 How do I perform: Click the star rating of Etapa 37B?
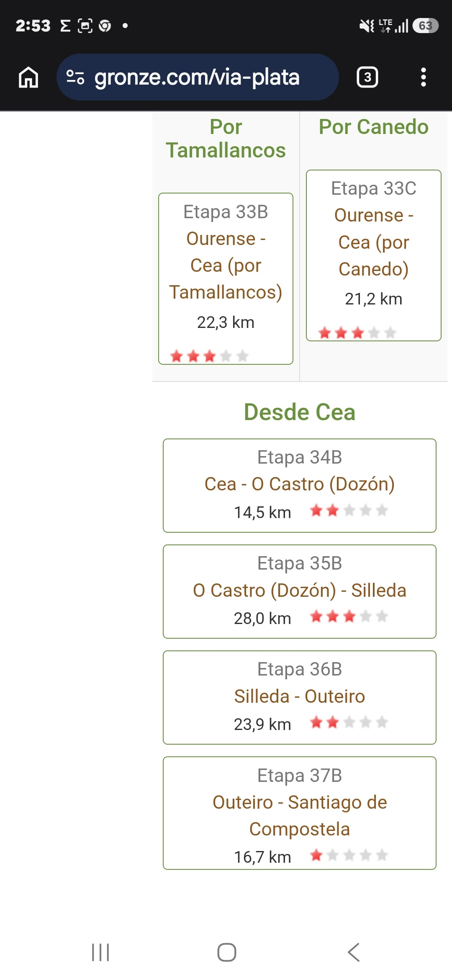tap(349, 855)
